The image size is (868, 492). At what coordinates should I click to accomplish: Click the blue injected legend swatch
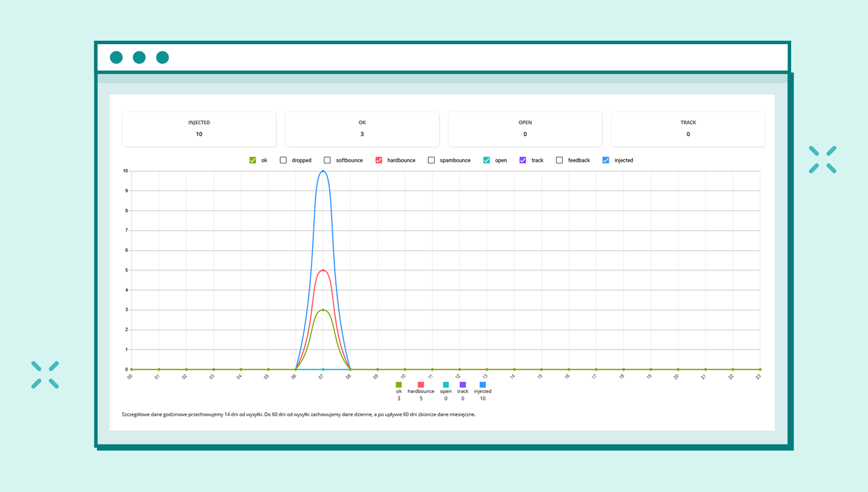pos(483,385)
